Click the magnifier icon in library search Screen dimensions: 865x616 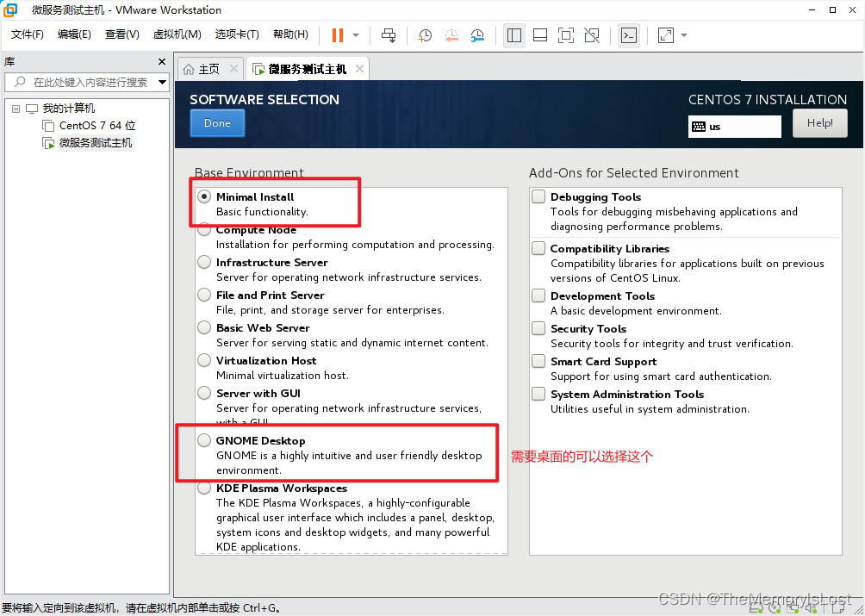pyautogui.click(x=20, y=82)
